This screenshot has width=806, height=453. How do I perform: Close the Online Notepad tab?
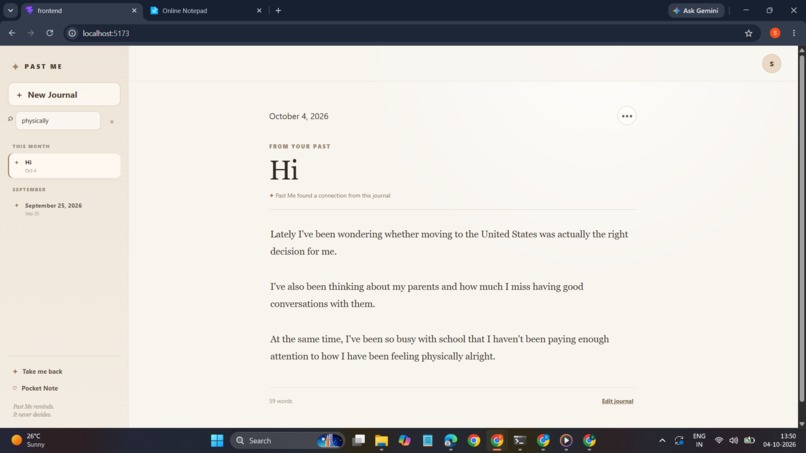click(x=259, y=10)
